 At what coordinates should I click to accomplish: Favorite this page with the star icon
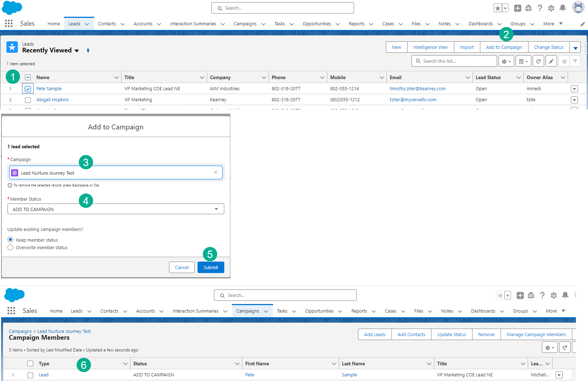[498, 7]
